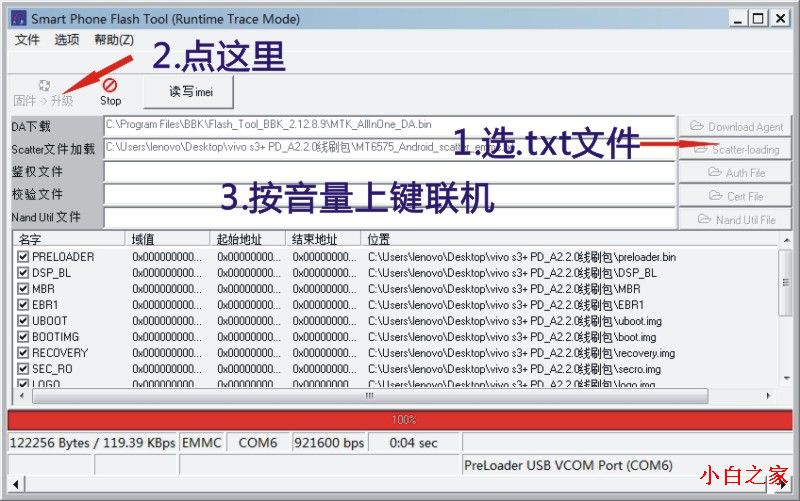Viewport: 800px width, 501px height.
Task: Open the 文件 menu
Action: click(x=27, y=39)
